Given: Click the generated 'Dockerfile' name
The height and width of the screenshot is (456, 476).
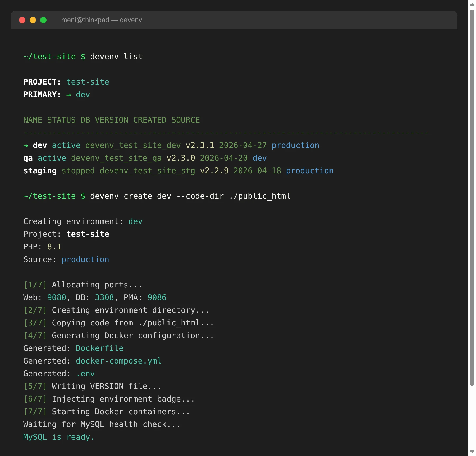Looking at the screenshot, I should (100, 348).
